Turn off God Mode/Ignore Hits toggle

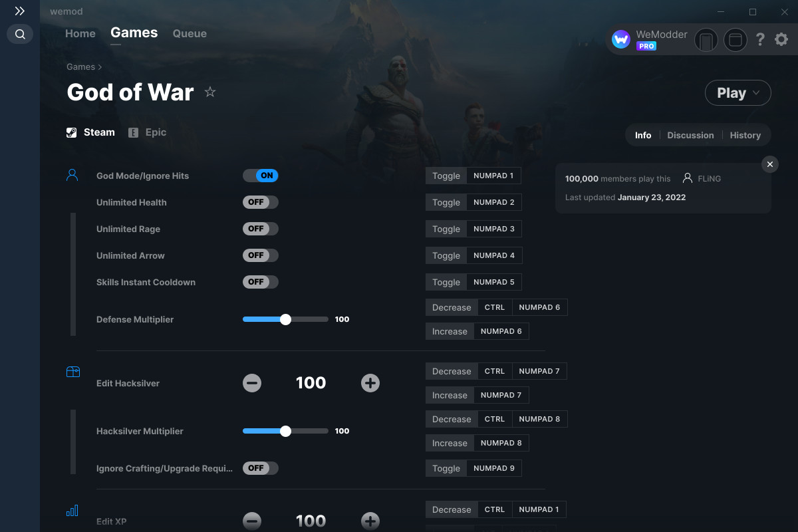click(261, 176)
